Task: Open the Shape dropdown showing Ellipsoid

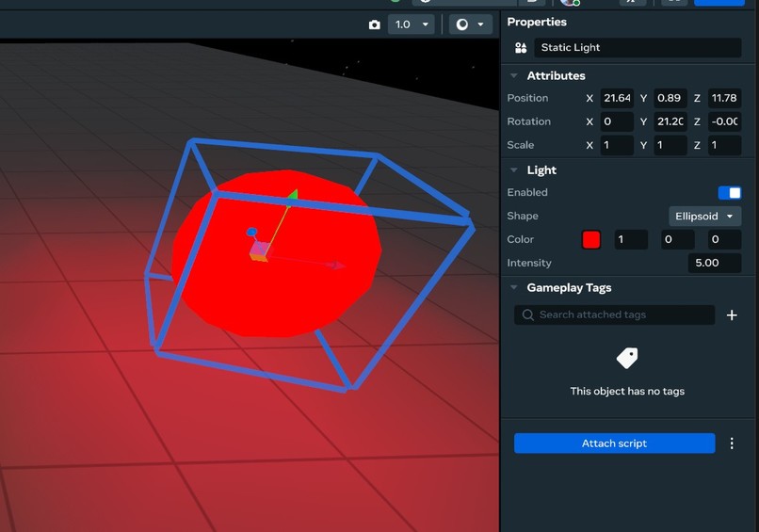Action: 704,216
